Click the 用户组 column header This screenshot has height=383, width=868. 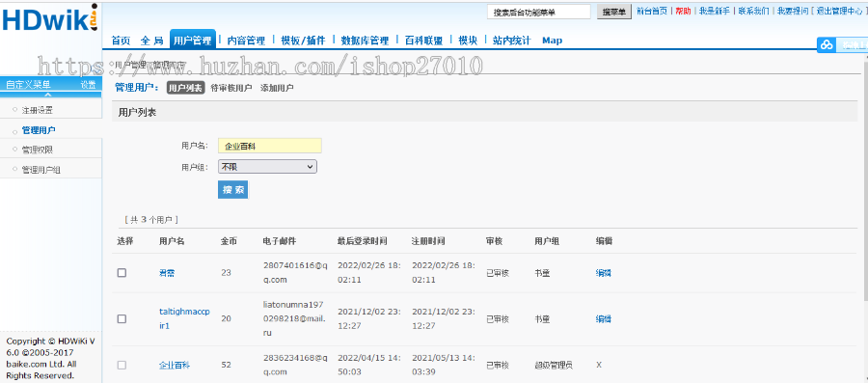click(x=547, y=241)
